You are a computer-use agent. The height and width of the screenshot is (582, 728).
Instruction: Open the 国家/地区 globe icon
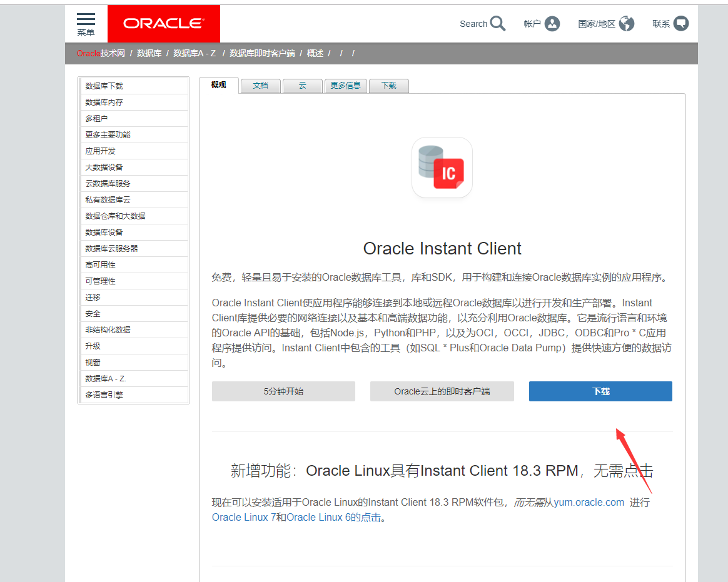click(626, 23)
